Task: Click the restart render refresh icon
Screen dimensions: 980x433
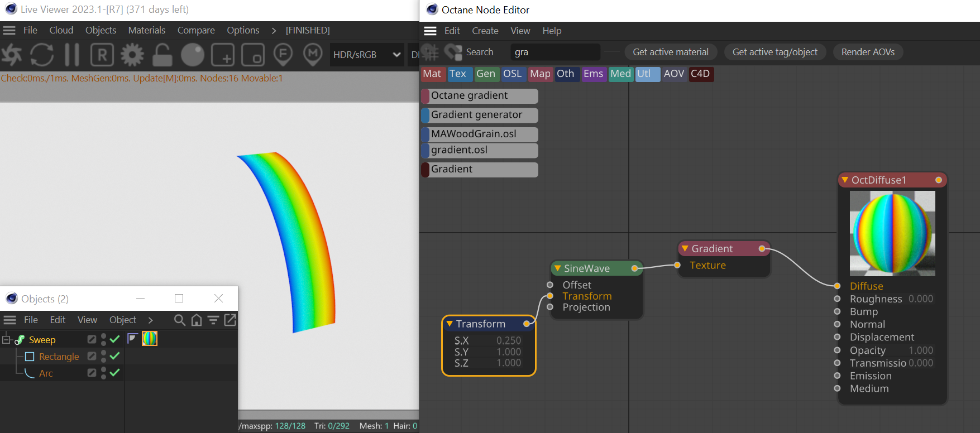Action: coord(42,55)
